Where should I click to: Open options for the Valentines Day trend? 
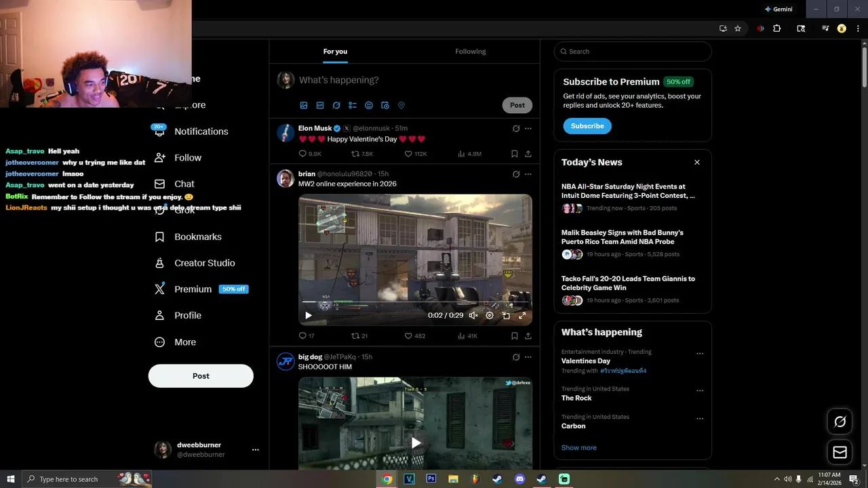click(700, 353)
